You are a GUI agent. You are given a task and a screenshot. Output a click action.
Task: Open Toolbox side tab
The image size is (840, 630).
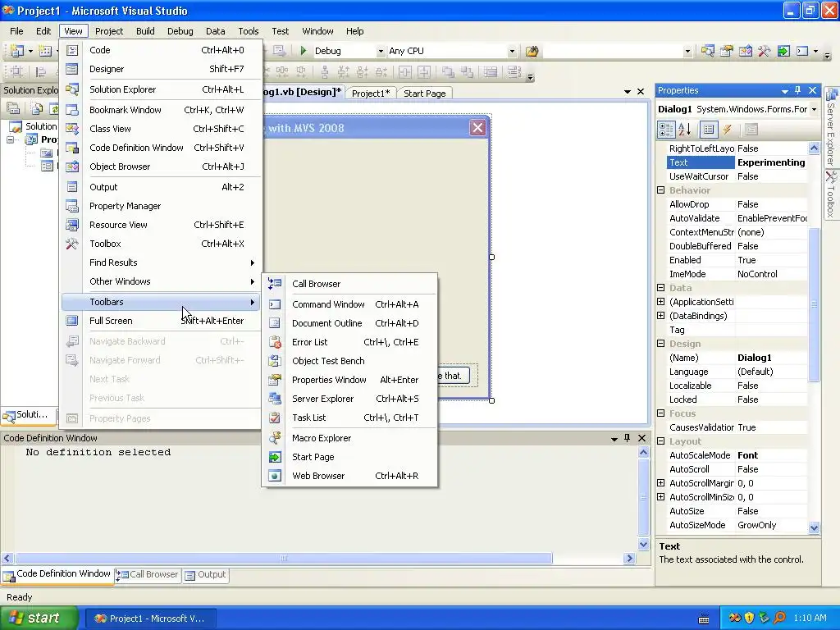point(831,194)
